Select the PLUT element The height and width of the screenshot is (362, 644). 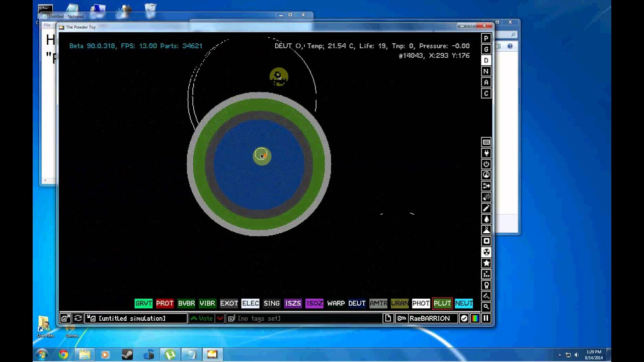point(442,303)
